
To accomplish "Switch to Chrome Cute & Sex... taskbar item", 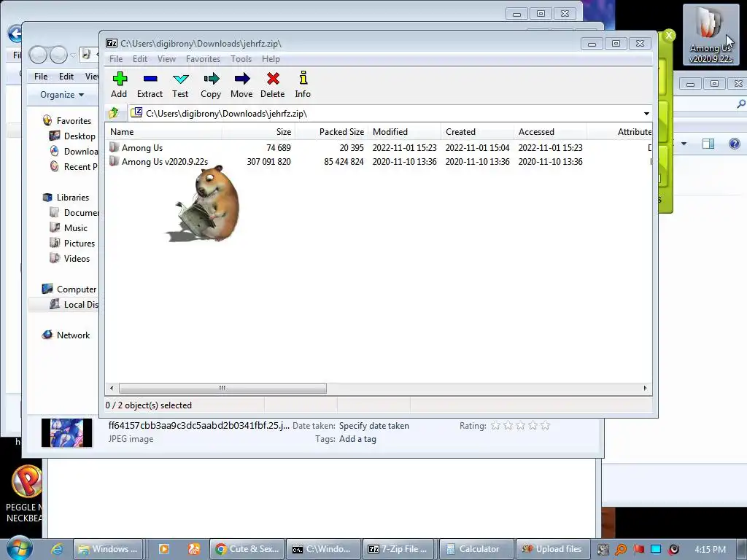I will point(247,549).
